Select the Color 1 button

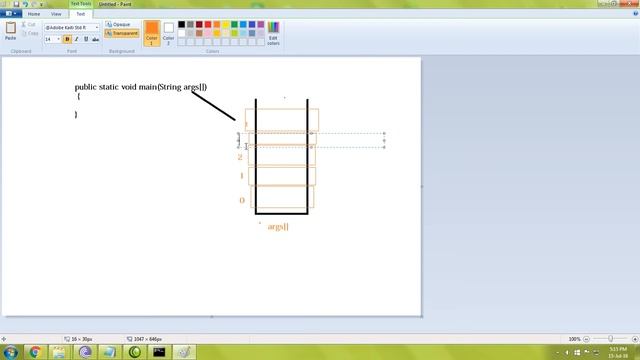[x=151, y=33]
